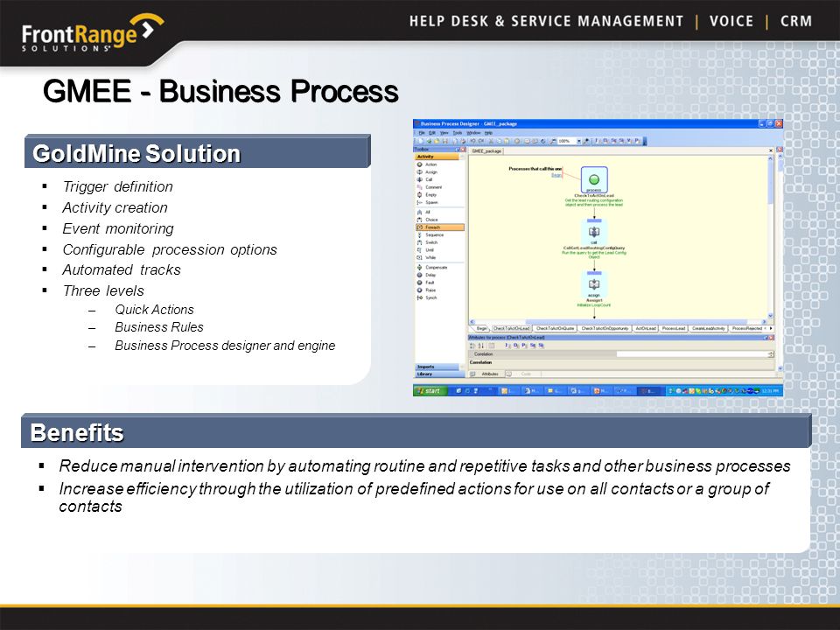The image size is (840, 630).
Task: Click the Windows start button
Action: pos(429,390)
